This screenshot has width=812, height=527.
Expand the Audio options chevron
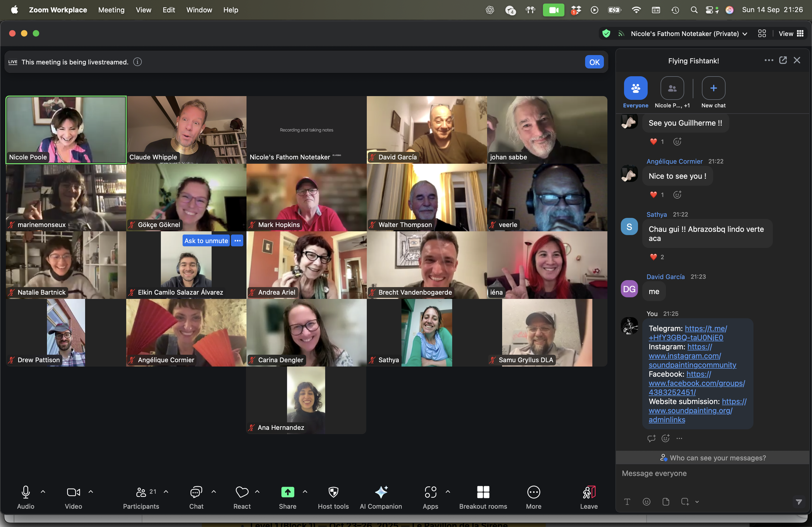(43, 492)
